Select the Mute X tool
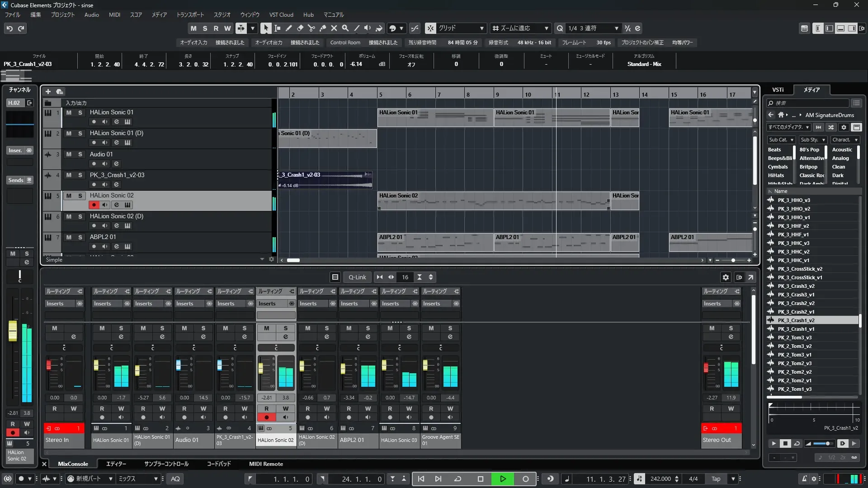Viewport: 868px width, 488px height. (334, 28)
